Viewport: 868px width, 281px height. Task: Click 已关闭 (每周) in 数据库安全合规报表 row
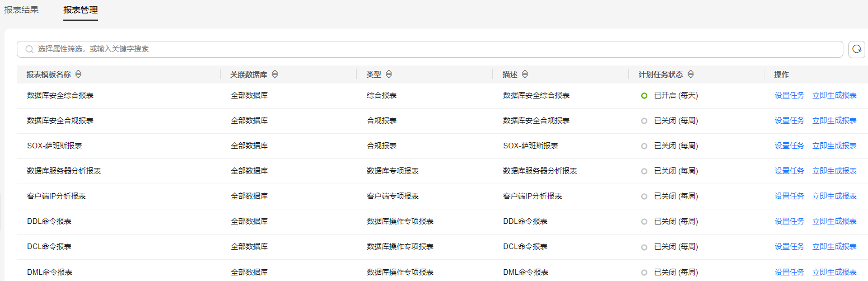click(x=676, y=120)
